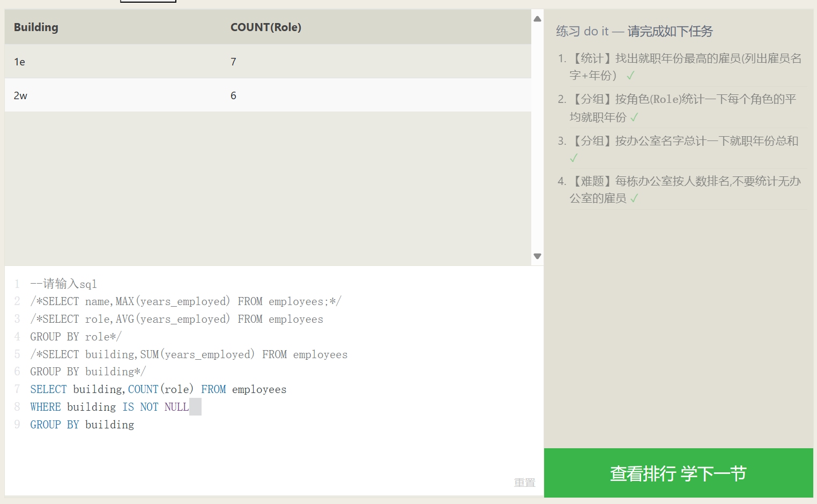Click 学下一节 to go to next lesson
The image size is (817, 504).
pos(714,473)
